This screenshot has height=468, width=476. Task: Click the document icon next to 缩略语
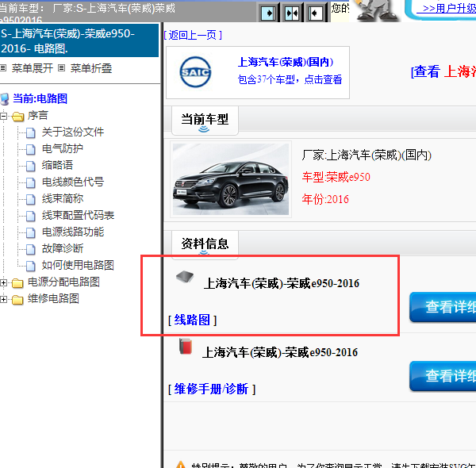pyautogui.click(x=30, y=166)
